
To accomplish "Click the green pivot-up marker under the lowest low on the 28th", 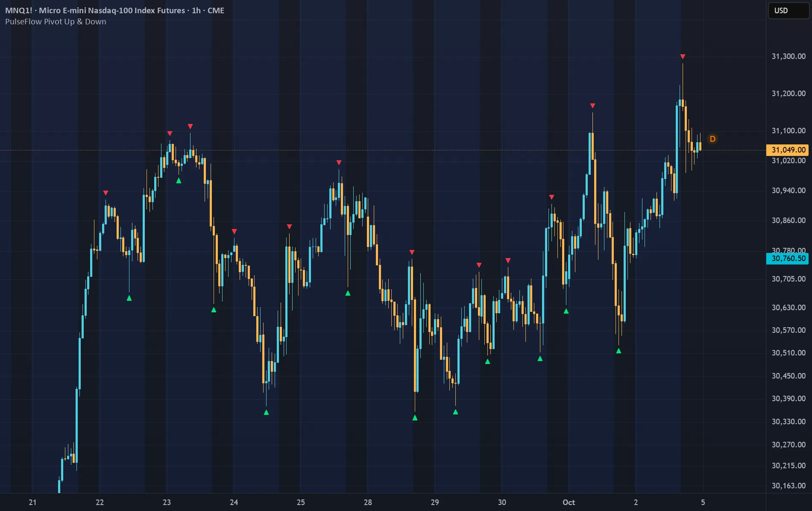I will [415, 418].
